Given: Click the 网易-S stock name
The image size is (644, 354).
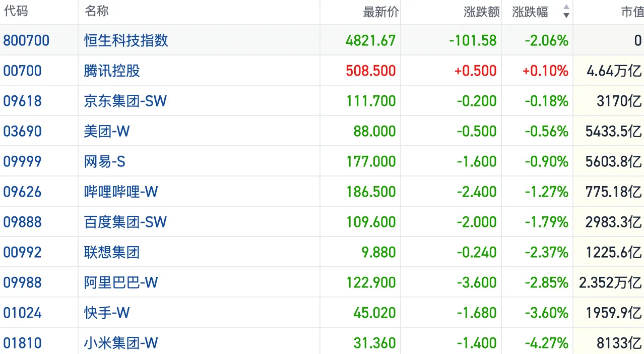Looking at the screenshot, I should (104, 161).
